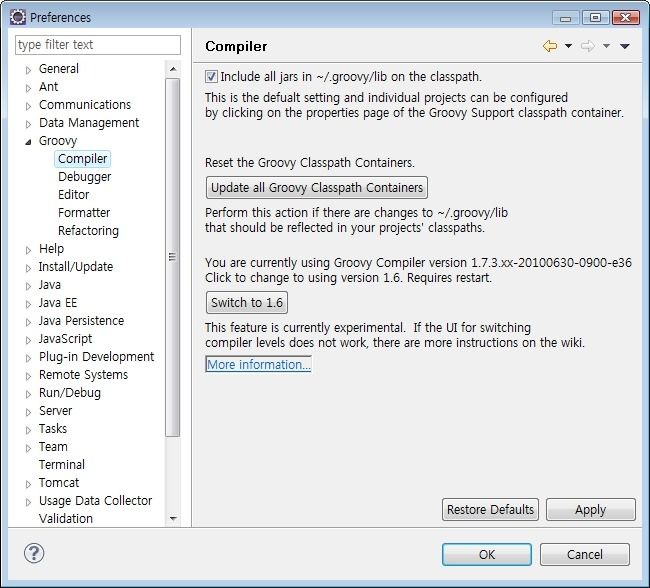This screenshot has width=650, height=588.
Task: Select Debugger under Groovy
Action: tap(85, 177)
